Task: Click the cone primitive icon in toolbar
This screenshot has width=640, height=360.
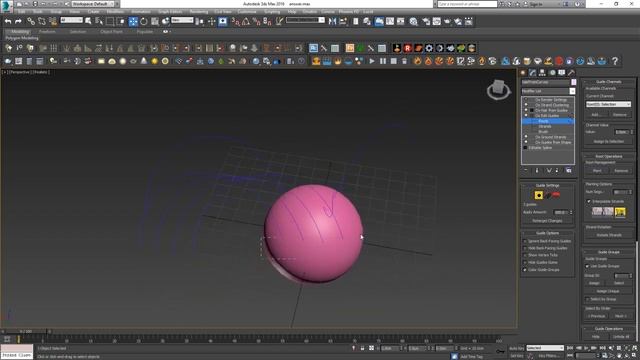Action: (x=144, y=61)
